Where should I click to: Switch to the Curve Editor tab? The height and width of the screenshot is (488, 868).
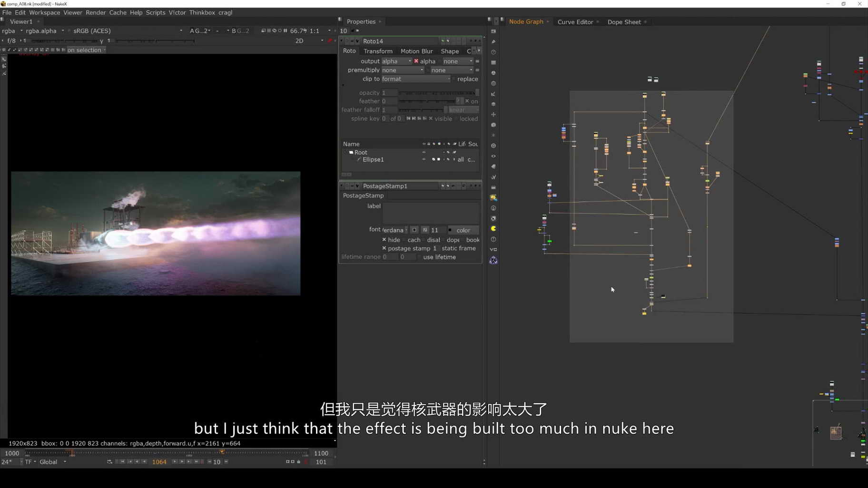coord(575,22)
